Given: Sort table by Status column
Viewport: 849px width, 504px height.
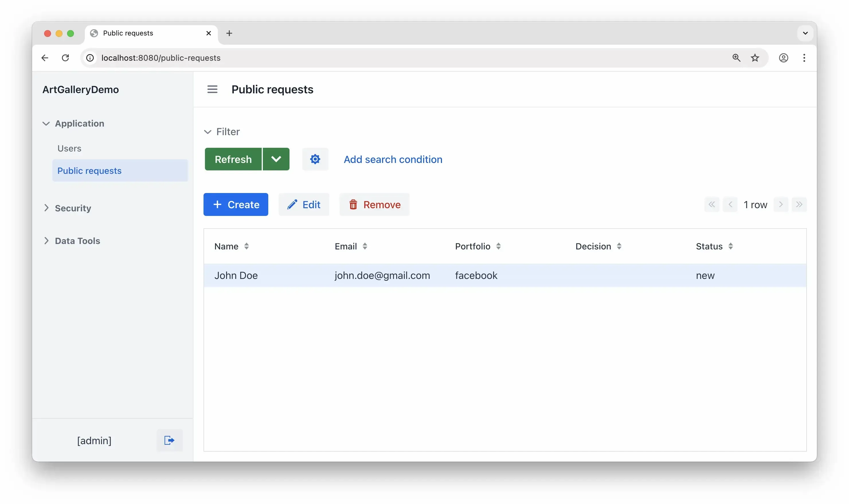Looking at the screenshot, I should click(730, 246).
